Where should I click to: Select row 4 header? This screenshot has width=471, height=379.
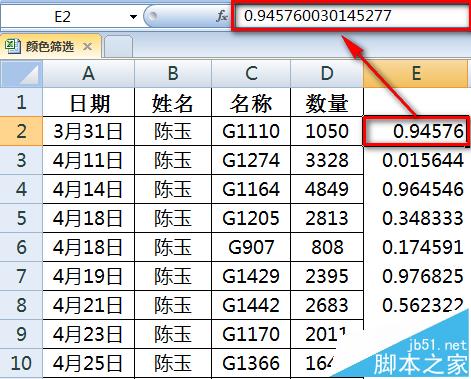[21, 189]
